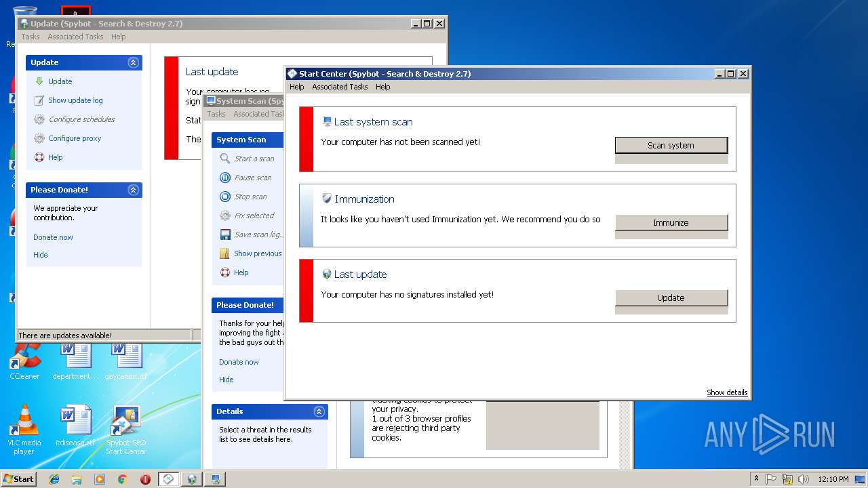
Task: Click the Windows Start button
Action: tap(18, 479)
